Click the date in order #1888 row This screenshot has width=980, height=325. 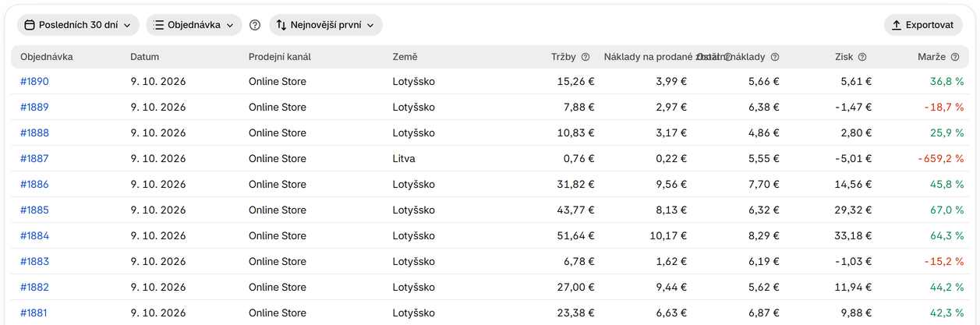point(158,132)
